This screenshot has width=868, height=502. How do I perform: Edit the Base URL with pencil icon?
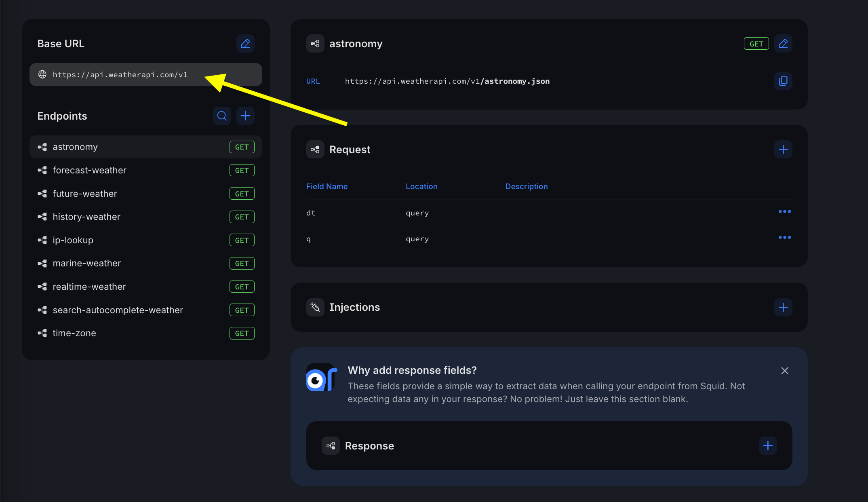[245, 44]
